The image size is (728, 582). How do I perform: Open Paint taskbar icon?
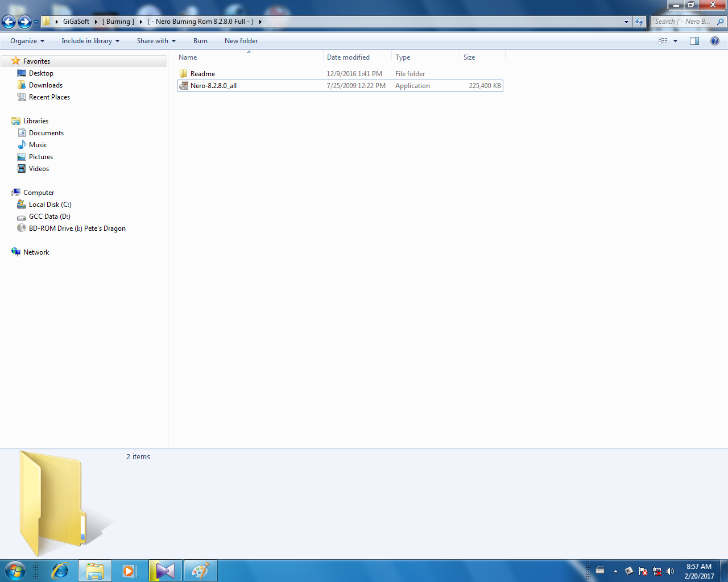coord(200,571)
